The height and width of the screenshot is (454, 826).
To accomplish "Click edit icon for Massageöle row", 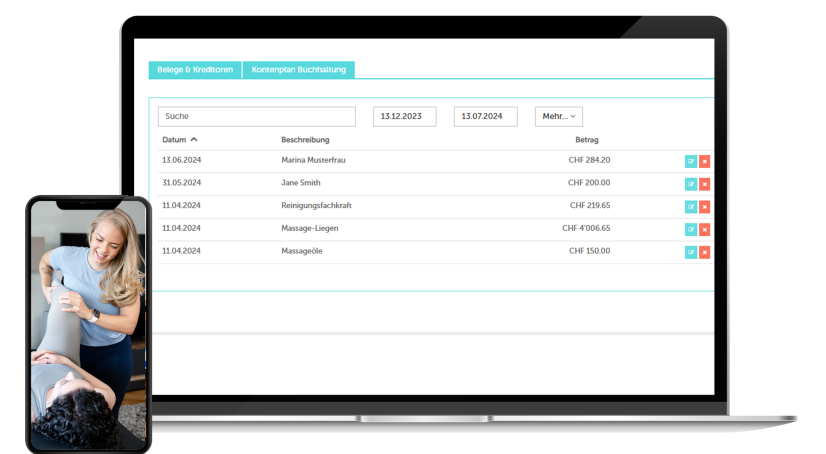I will coord(690,252).
